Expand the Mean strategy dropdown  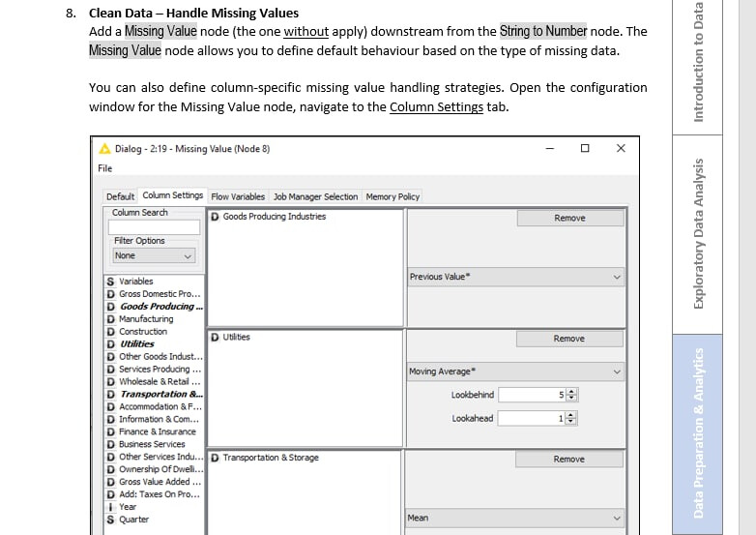515,519
